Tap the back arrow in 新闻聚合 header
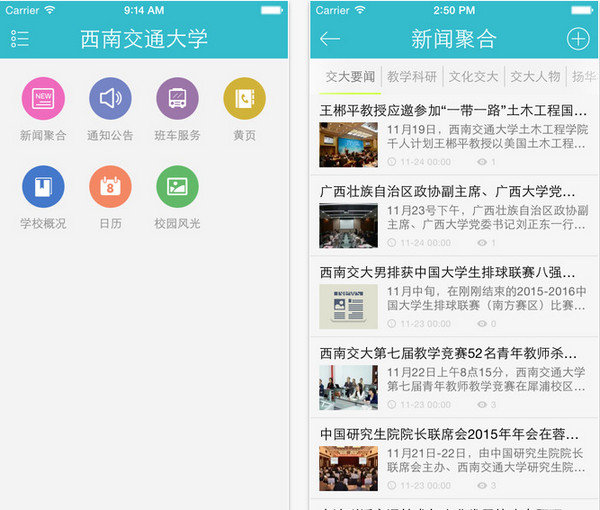The image size is (600, 510). point(329,39)
